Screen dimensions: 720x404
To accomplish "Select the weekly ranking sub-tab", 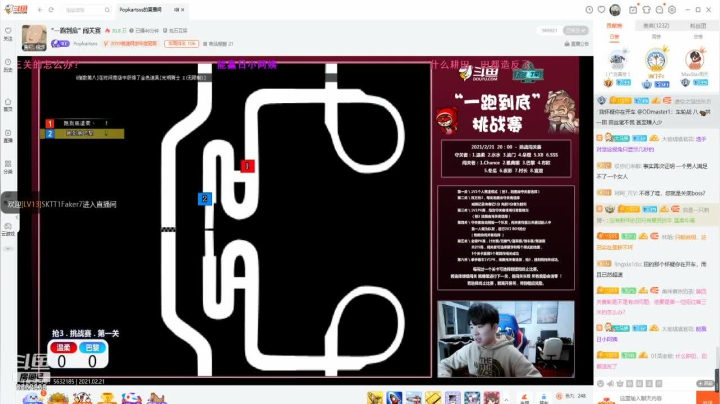I will coord(656,36).
